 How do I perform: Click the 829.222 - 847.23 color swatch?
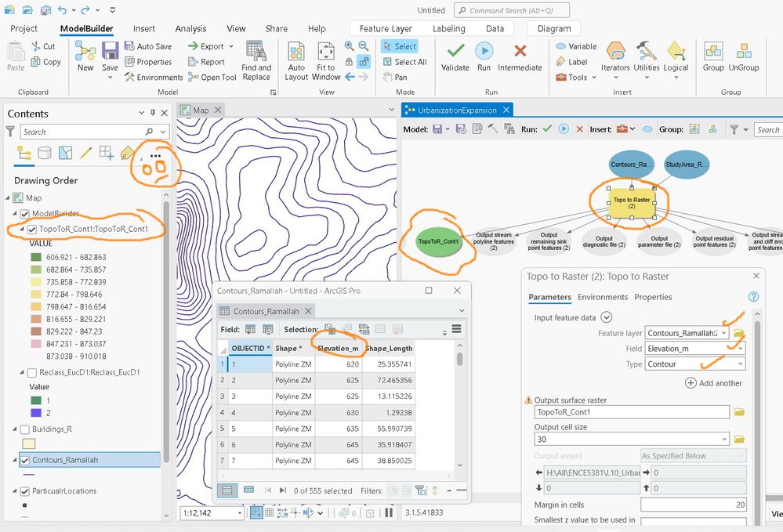[36, 331]
